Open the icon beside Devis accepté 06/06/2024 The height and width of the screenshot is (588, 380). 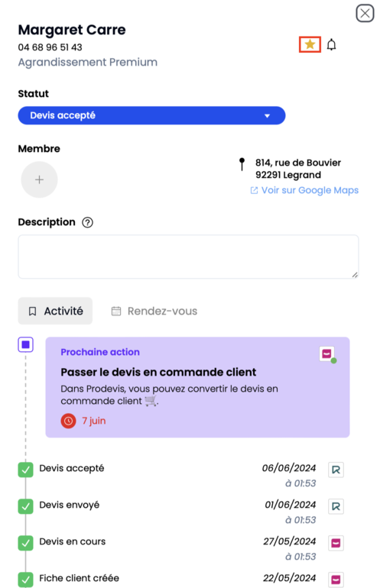336,470
